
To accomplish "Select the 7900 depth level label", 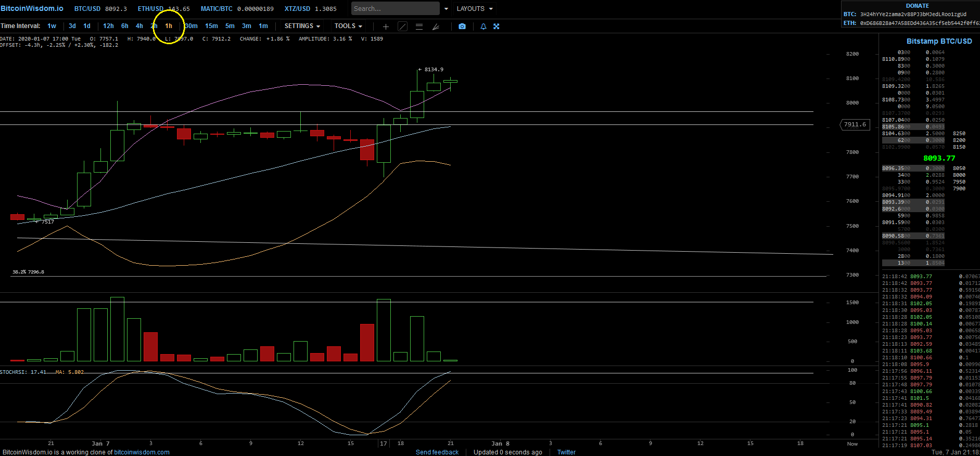I will [959, 189].
